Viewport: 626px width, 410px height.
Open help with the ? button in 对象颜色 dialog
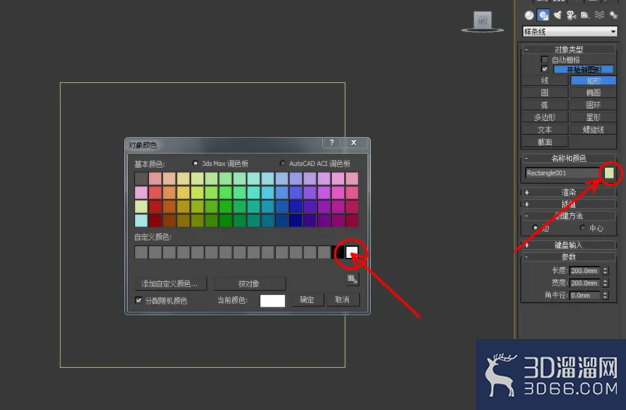(331, 143)
